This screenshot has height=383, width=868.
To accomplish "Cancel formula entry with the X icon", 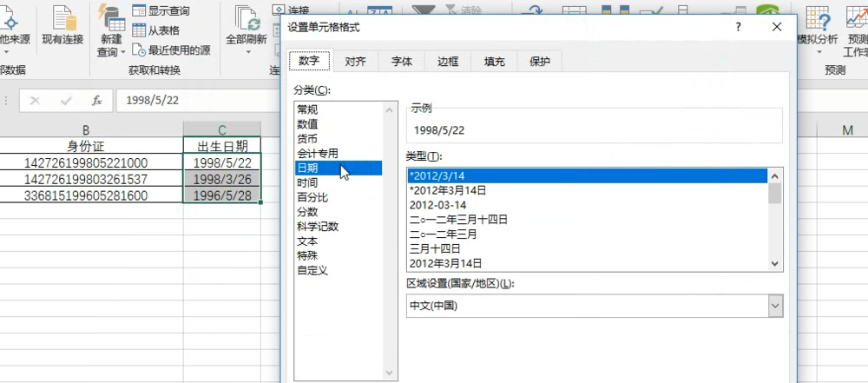I will tap(35, 101).
